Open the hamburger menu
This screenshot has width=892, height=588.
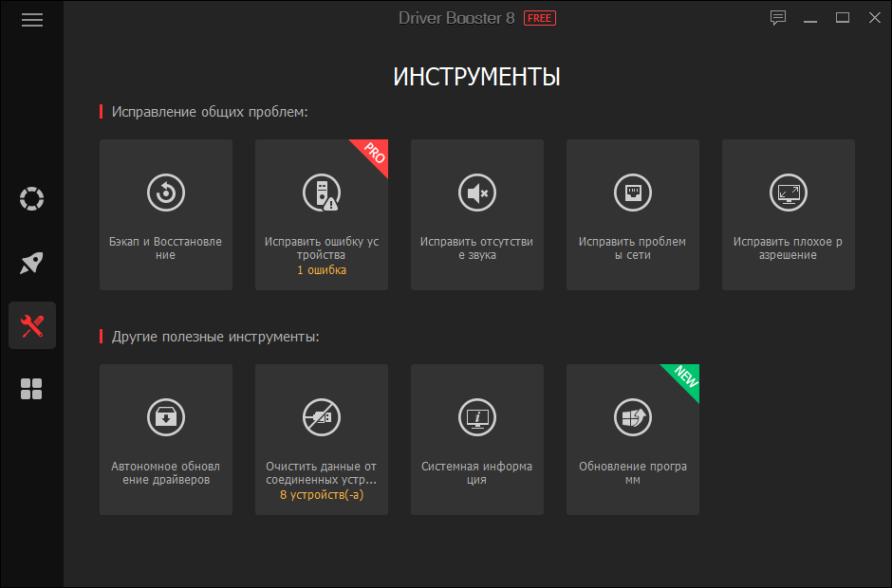click(32, 20)
